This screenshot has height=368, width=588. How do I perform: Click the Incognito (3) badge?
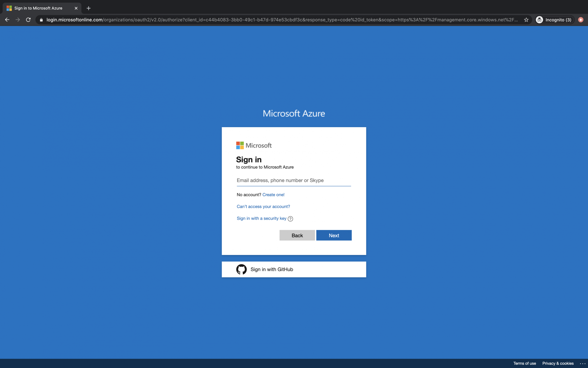tap(554, 20)
